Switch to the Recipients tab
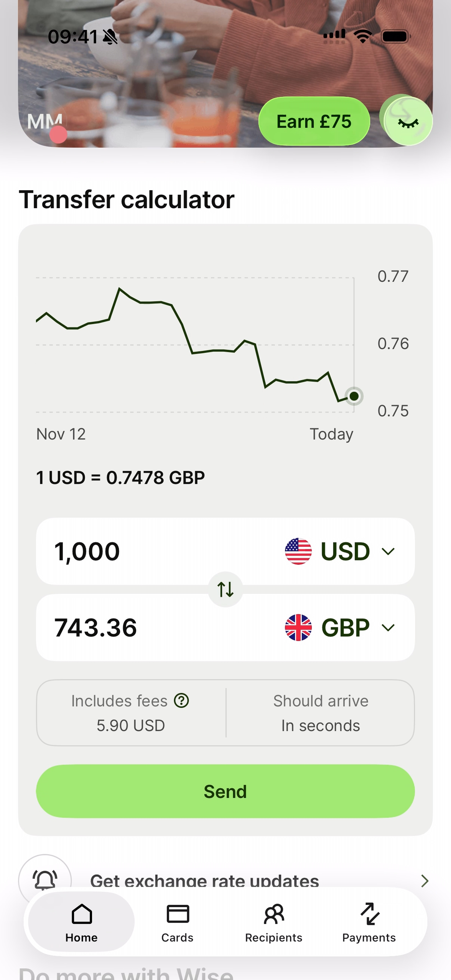 pos(273,922)
